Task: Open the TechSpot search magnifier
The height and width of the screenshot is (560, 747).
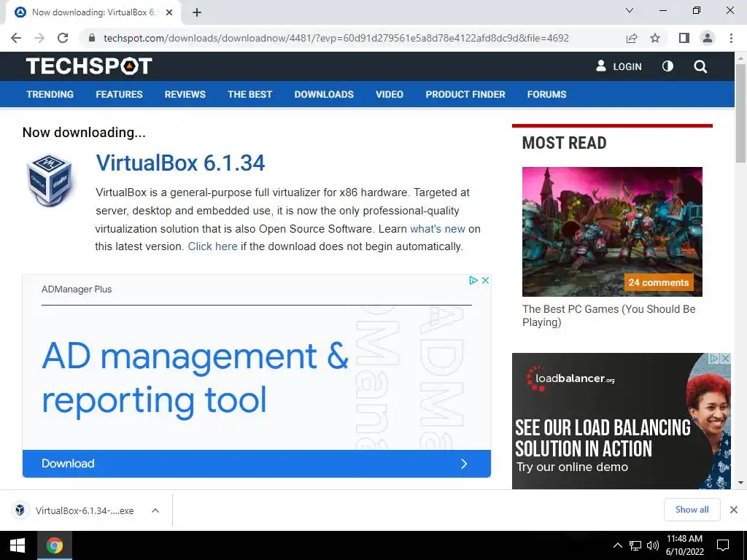Action: click(700, 66)
